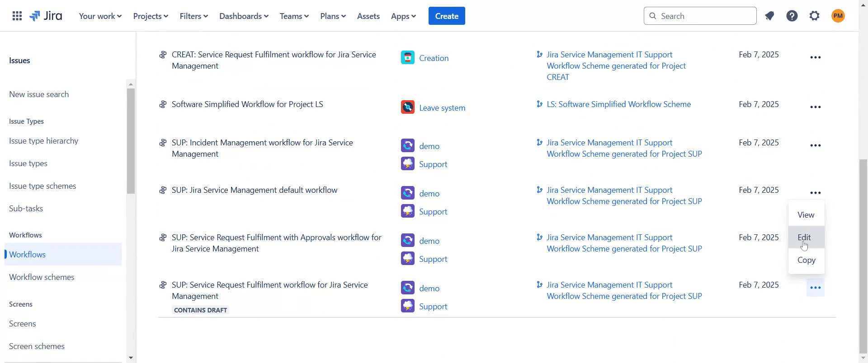
Task: Open more actions for Software Simplified Workflow row
Action: tap(816, 107)
